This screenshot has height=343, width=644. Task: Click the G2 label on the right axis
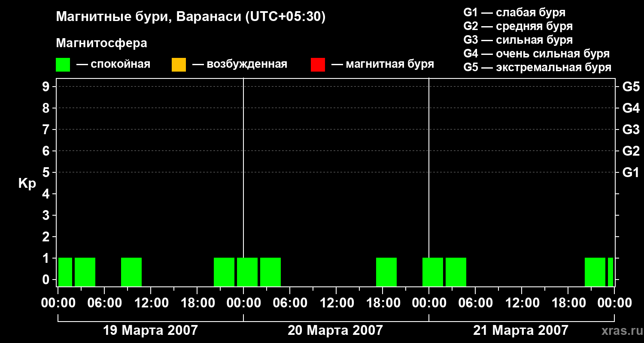(x=631, y=151)
